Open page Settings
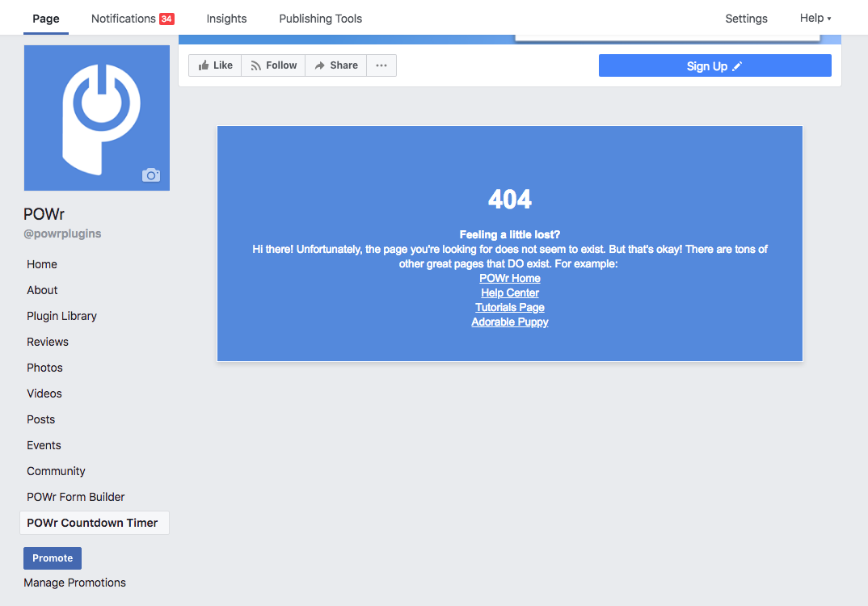The image size is (868, 606). (x=746, y=19)
